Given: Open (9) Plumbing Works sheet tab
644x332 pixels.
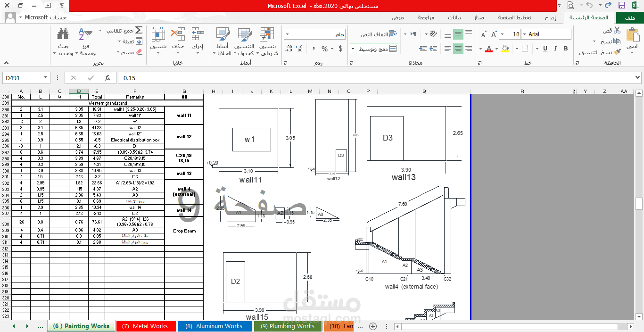Looking at the screenshot, I should [288, 326].
